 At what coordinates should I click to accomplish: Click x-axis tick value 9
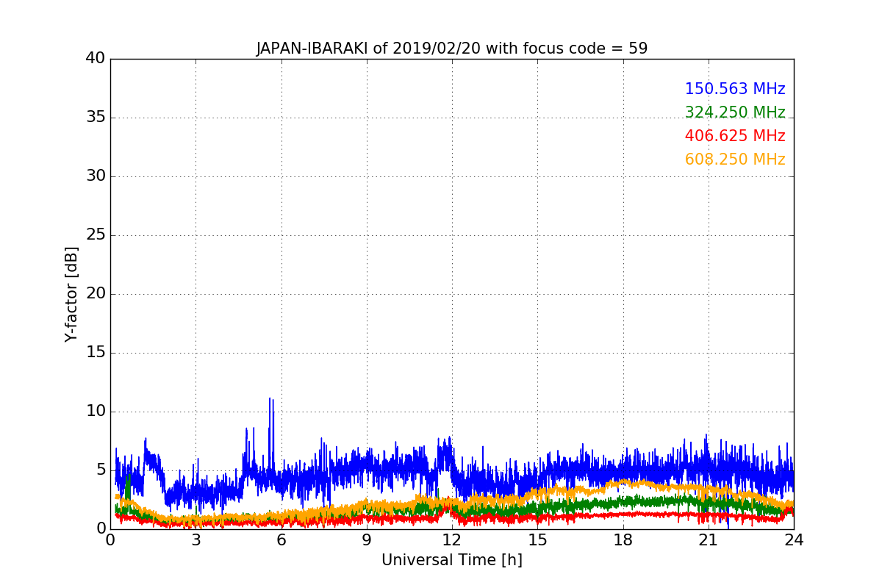point(367,540)
